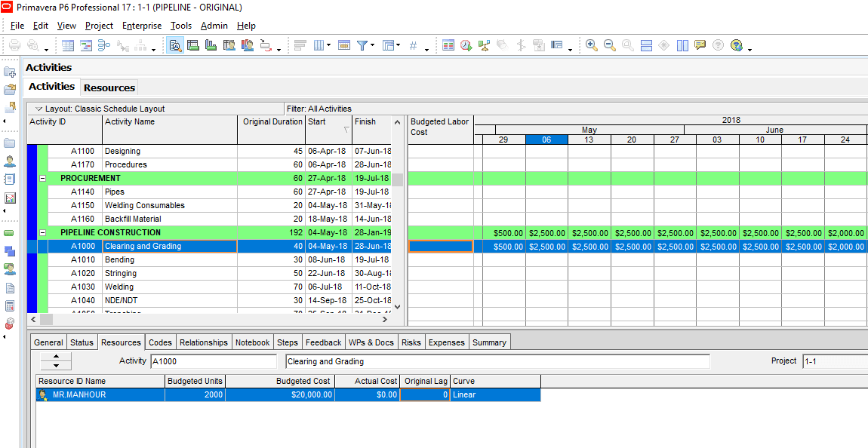Screen dimensions: 868x448
Task: Click the Schedule project clock icon
Action: click(466, 45)
